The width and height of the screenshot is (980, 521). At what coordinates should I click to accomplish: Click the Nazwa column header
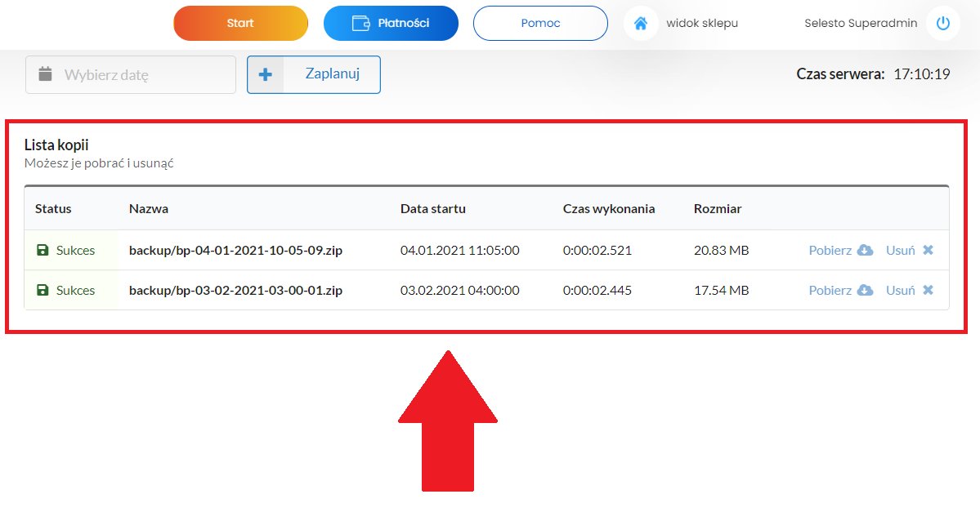[x=149, y=209]
